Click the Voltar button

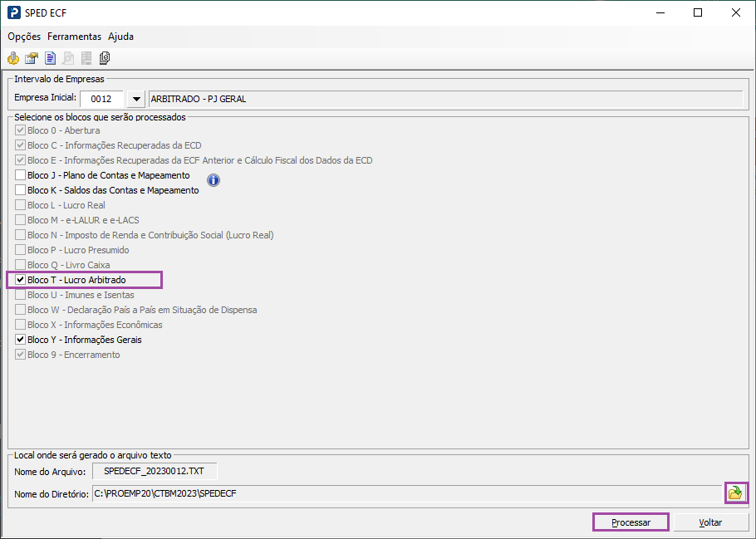(710, 522)
